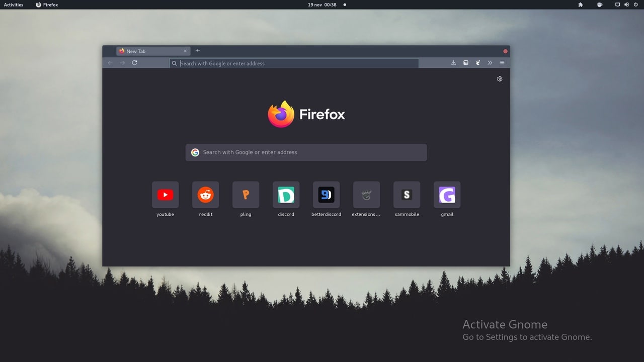
Task: Click the Google logo in search box
Action: (195, 152)
